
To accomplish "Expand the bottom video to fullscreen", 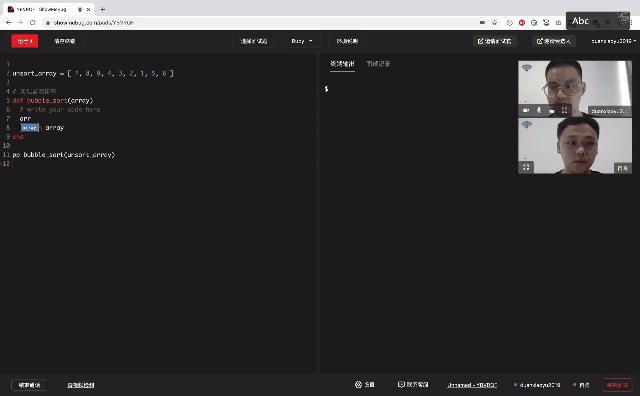I will 526,167.
